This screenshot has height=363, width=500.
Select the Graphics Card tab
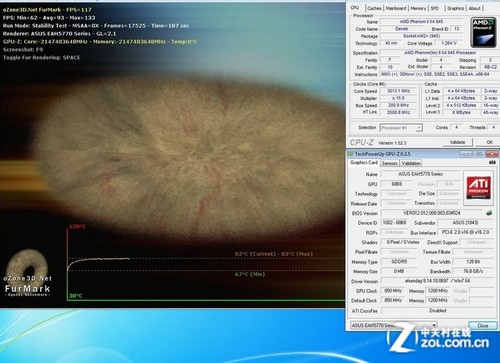364,163
